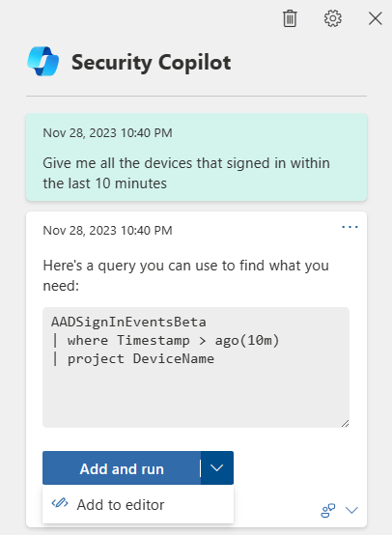Screen dimensions: 392x535
Task: Click the AADSignInEventsBeta line in the query
Action: 128,322
